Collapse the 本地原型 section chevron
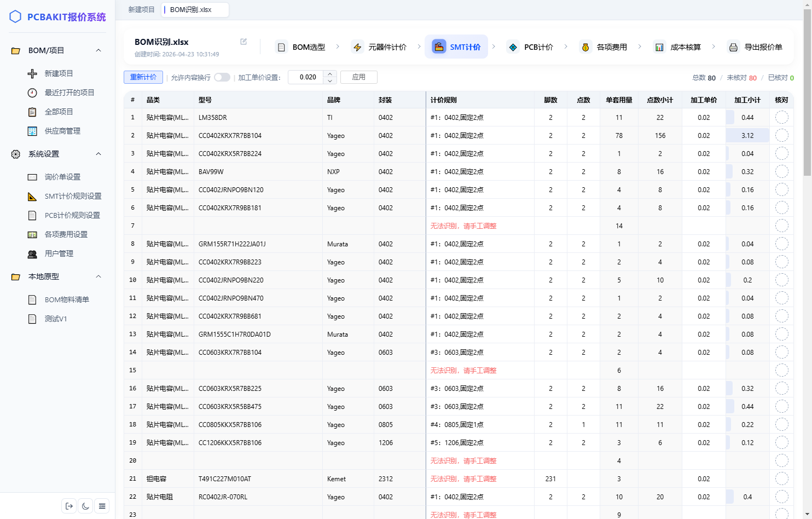Screen dimensions: 812x519 pos(98,276)
